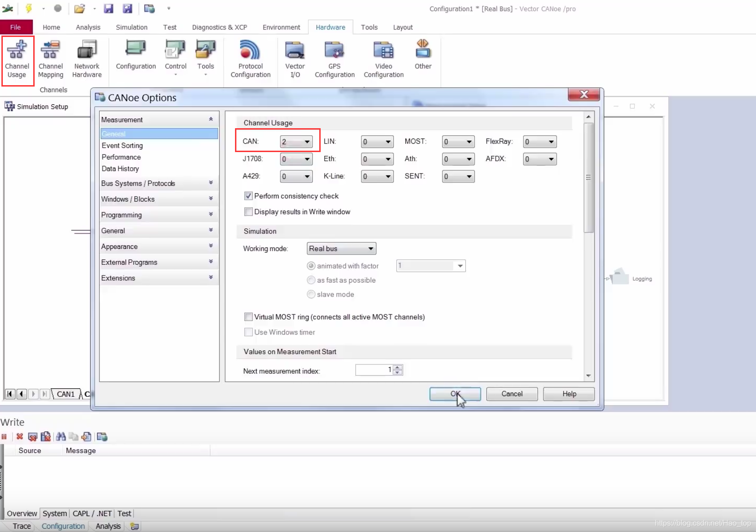Switch to the Home ribbon tab

click(x=51, y=27)
